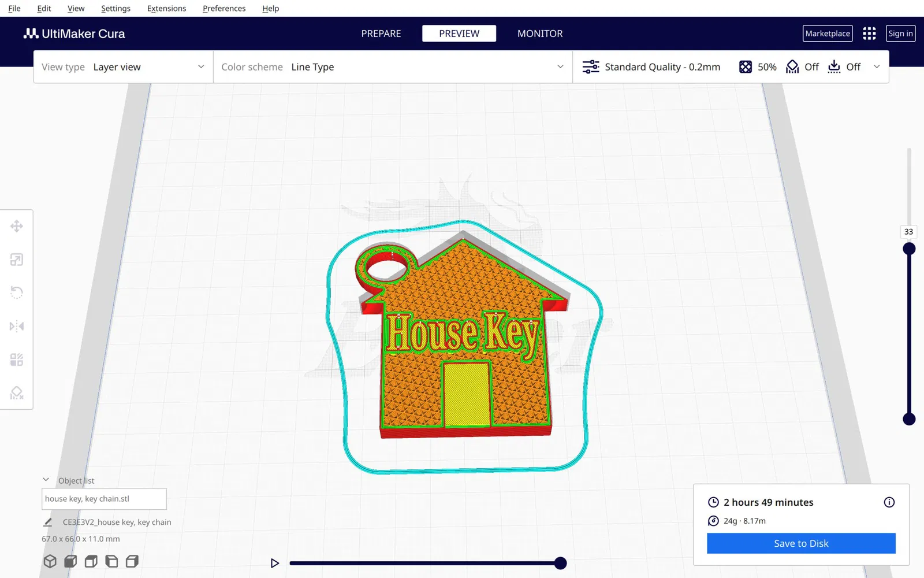Click Standard Quality - 0.2mm profile text
This screenshot has width=924, height=578.
662,67
